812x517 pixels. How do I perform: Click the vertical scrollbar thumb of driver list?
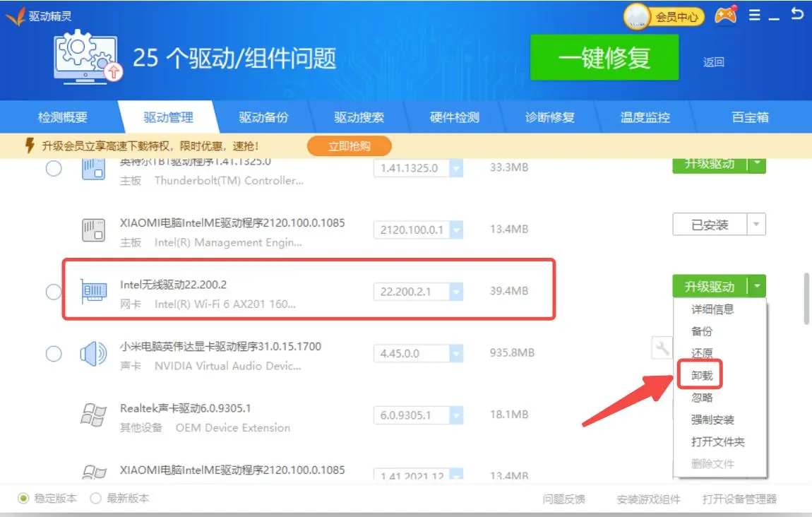(x=806, y=298)
